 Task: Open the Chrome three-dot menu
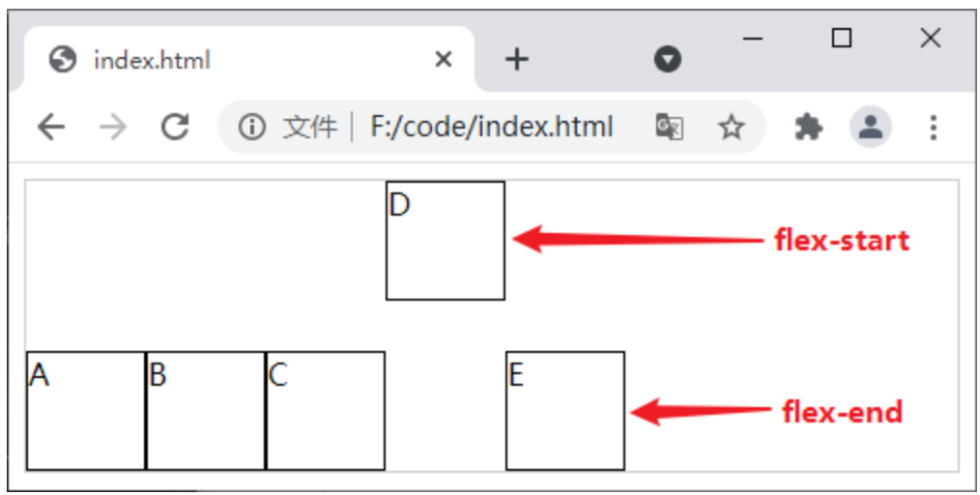coord(933,127)
